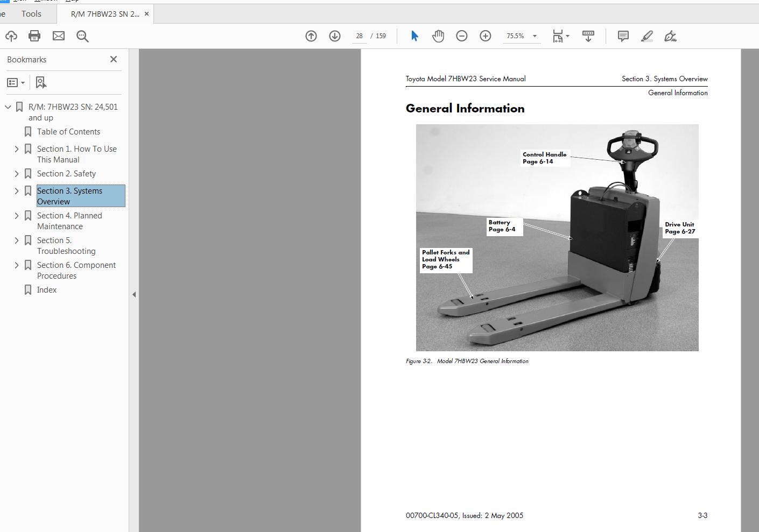Click the read mode keyboard-down icon
The image size is (759, 532).
click(x=588, y=36)
